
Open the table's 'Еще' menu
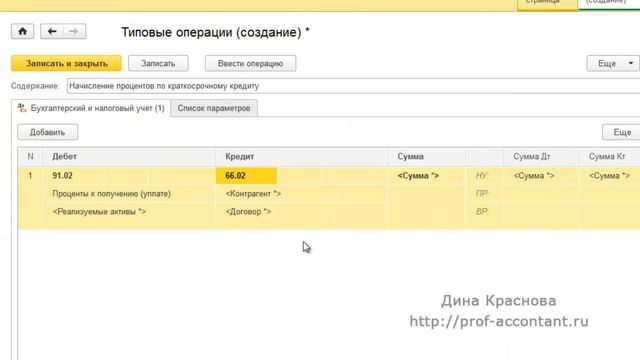tap(622, 132)
